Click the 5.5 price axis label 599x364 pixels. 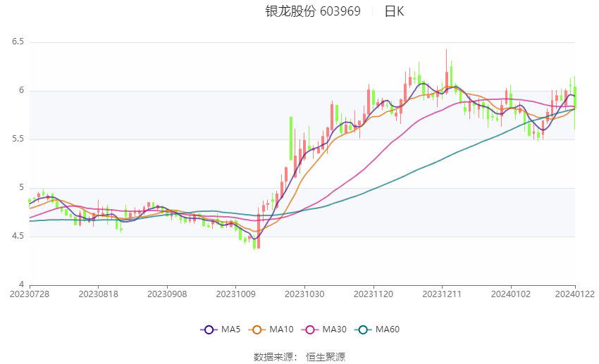click(x=18, y=139)
